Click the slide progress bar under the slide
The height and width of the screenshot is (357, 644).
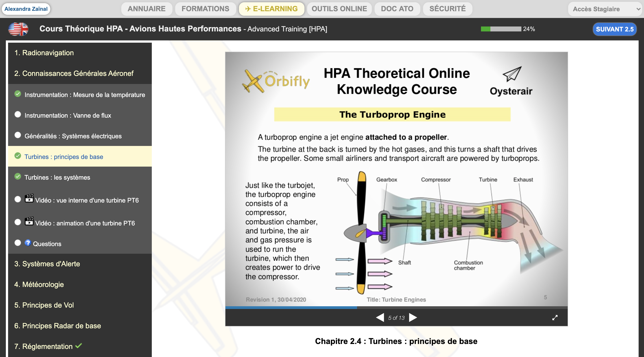(396, 308)
